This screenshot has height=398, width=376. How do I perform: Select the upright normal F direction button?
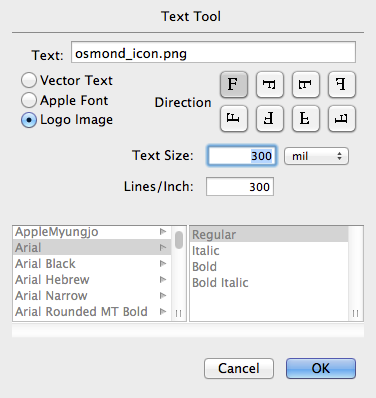click(x=234, y=84)
